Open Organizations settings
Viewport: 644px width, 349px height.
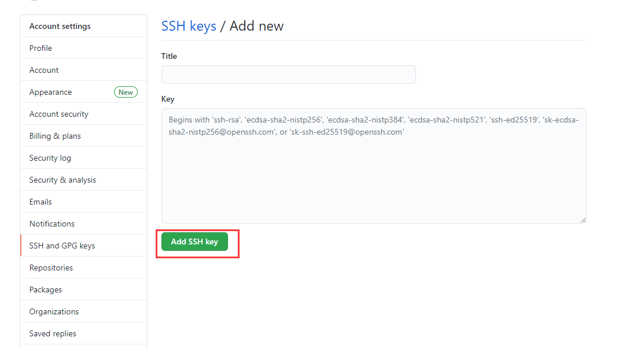54,311
